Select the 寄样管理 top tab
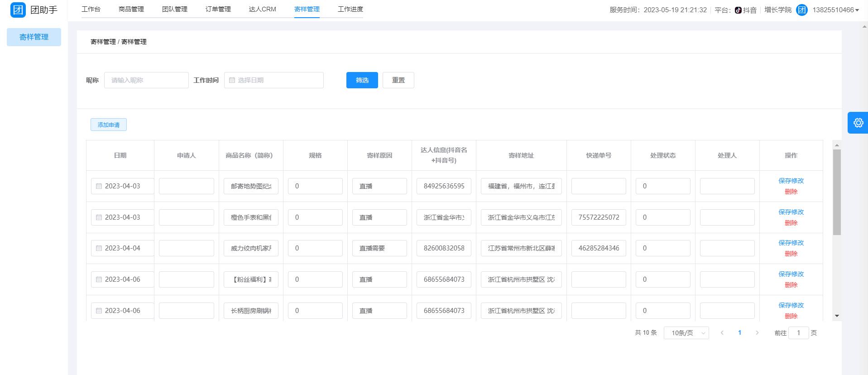This screenshot has height=375, width=868. [x=307, y=9]
